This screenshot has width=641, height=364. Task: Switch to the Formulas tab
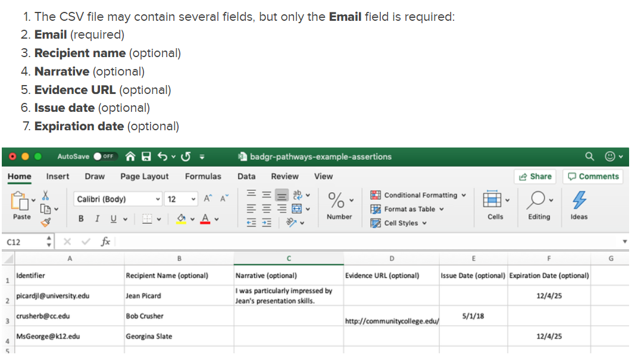[202, 176]
